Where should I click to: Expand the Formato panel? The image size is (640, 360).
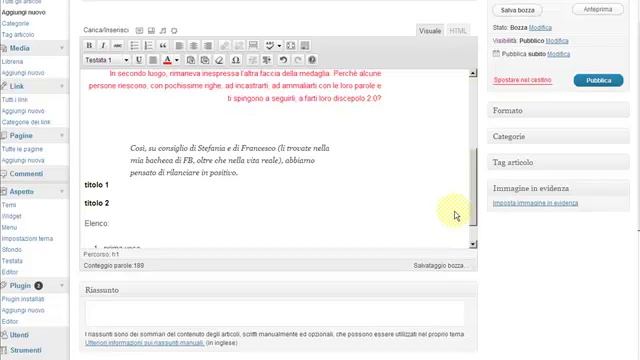point(558,111)
